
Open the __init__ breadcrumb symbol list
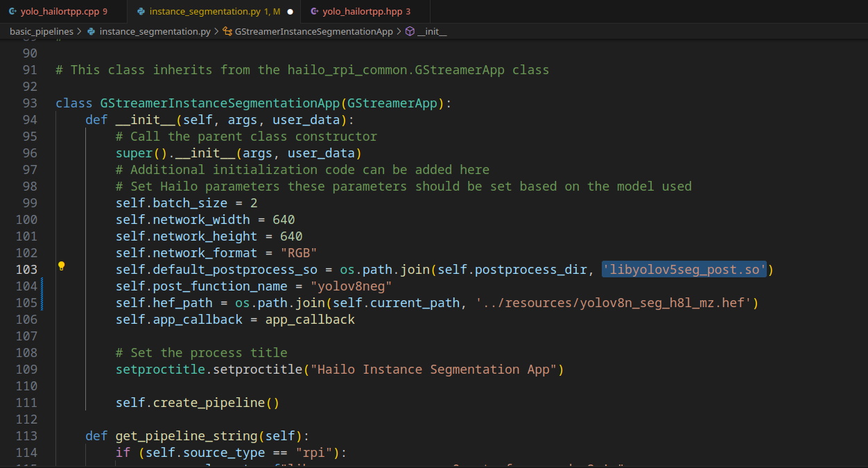432,32
